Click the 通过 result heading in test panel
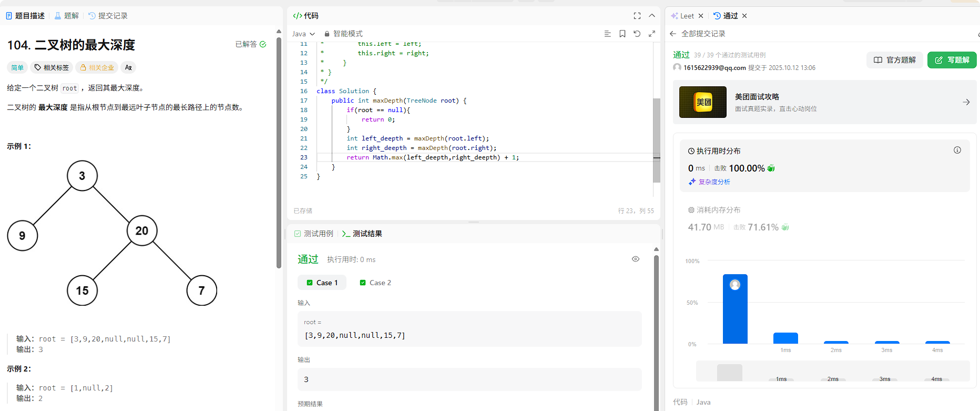Image resolution: width=980 pixels, height=411 pixels. (x=308, y=259)
